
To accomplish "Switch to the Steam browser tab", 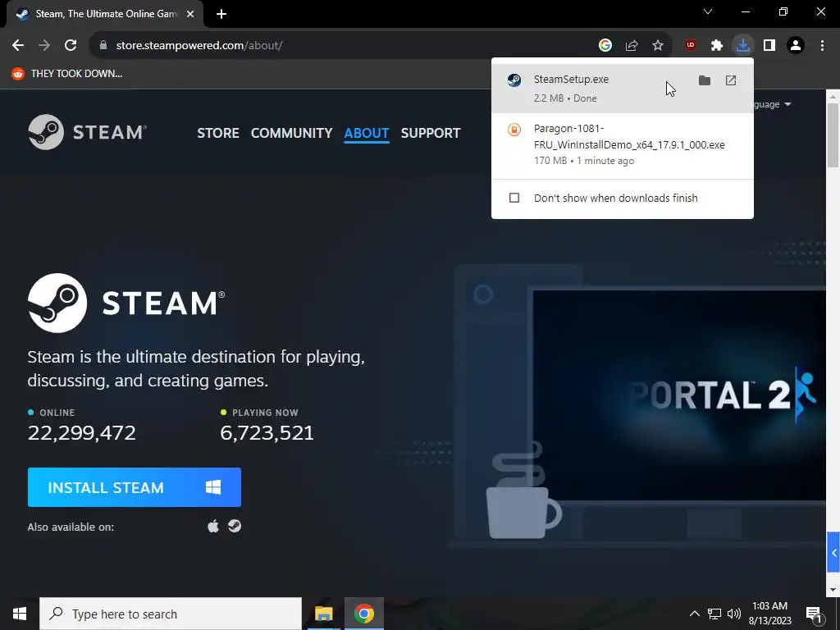I will 105,14.
